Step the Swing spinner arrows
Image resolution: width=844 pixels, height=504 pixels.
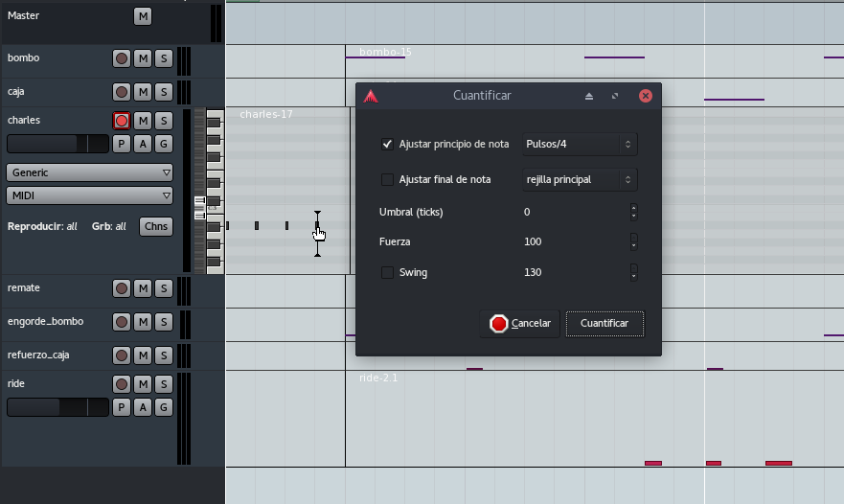pos(633,272)
